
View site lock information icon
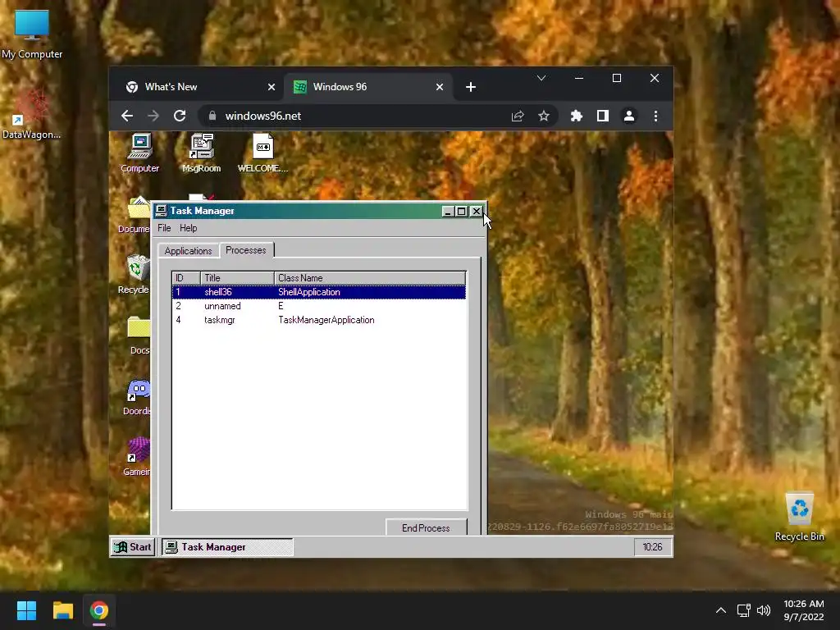(x=212, y=116)
